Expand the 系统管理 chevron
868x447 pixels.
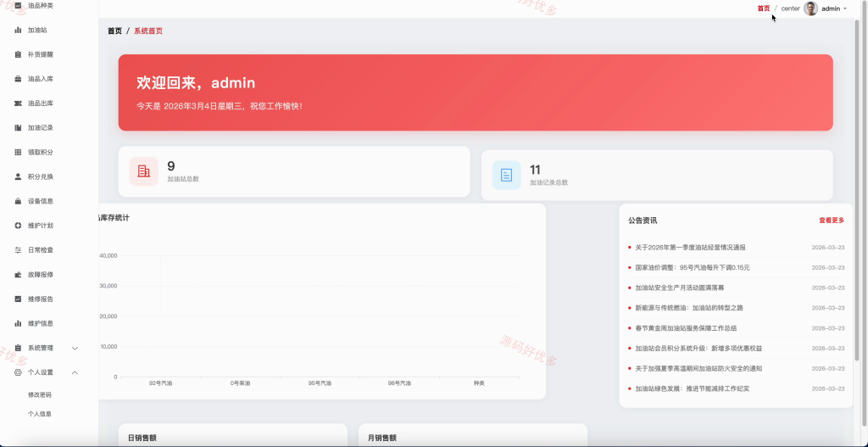coord(75,348)
